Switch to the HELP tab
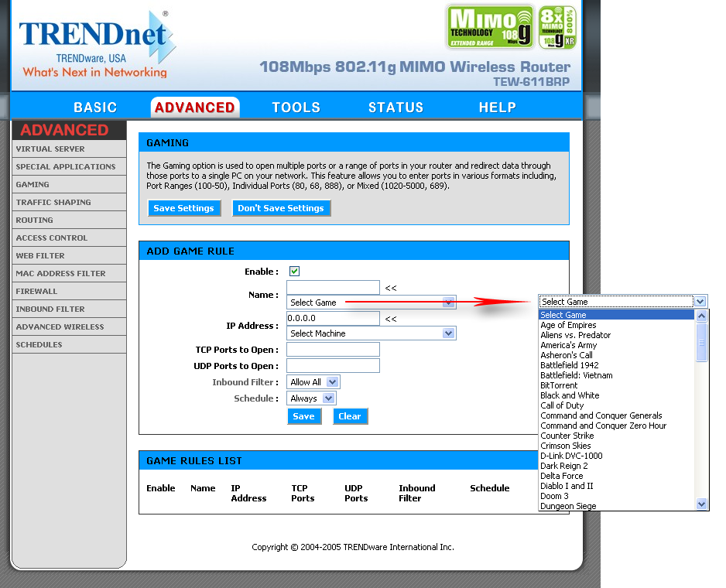This screenshot has height=588, width=726. click(x=497, y=108)
